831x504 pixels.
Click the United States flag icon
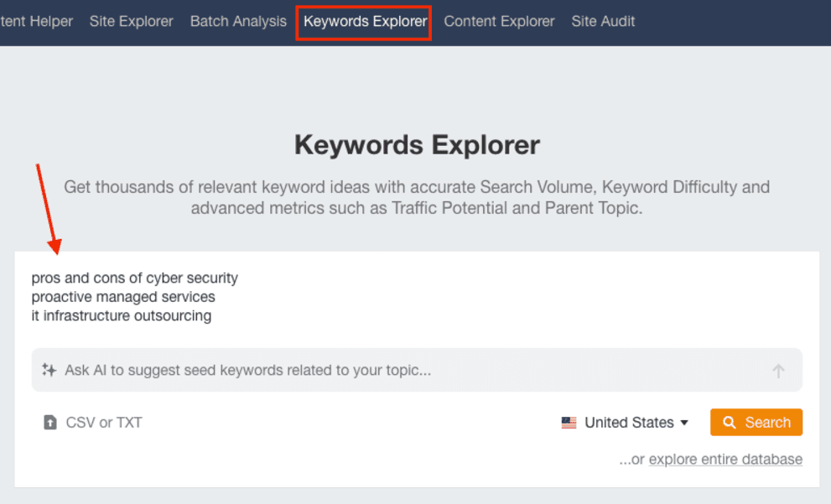click(569, 422)
